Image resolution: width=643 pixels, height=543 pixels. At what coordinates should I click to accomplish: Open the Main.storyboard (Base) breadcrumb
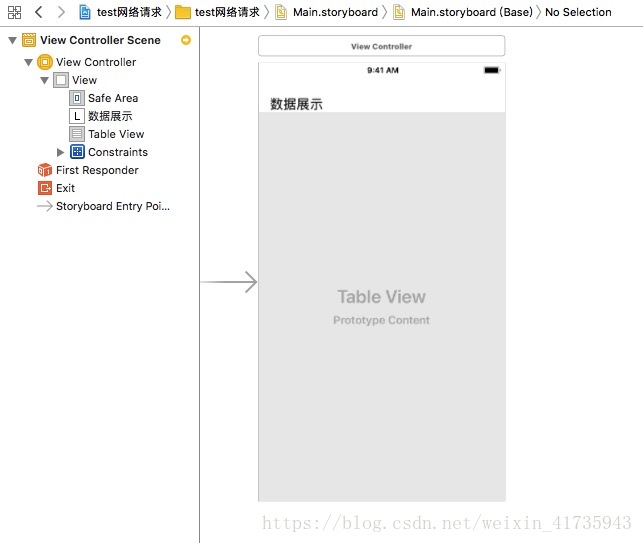[472, 12]
